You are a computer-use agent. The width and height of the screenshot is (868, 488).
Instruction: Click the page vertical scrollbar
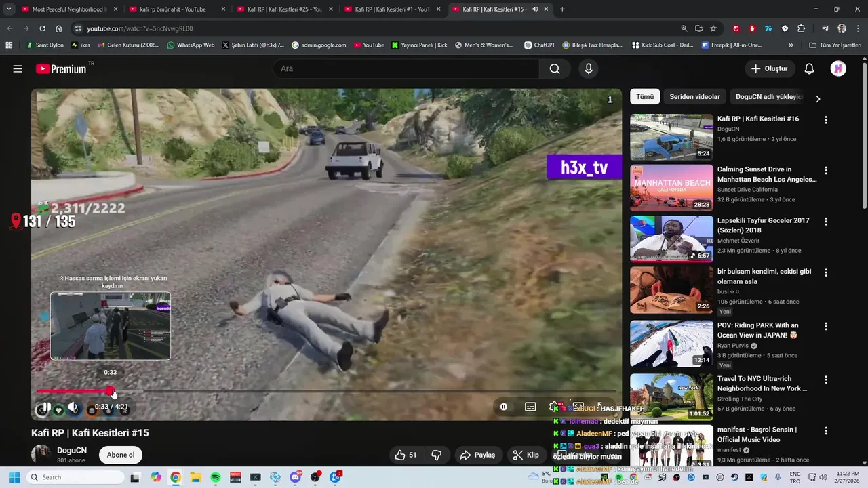pyautogui.click(x=865, y=136)
